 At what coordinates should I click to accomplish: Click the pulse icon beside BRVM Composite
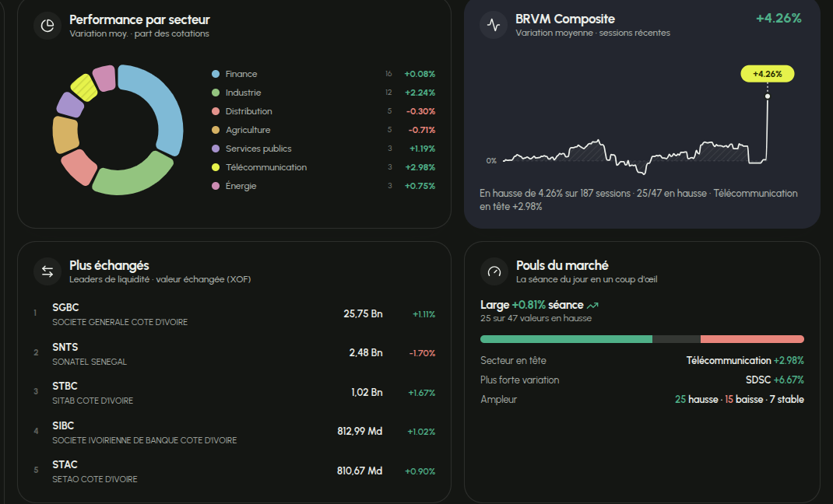tap(494, 25)
